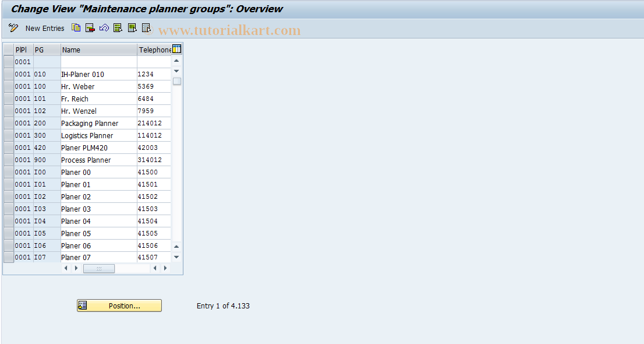The image size is (644, 344).
Task: Select row selector for Hr. Wenzel
Action: pyautogui.click(x=9, y=111)
